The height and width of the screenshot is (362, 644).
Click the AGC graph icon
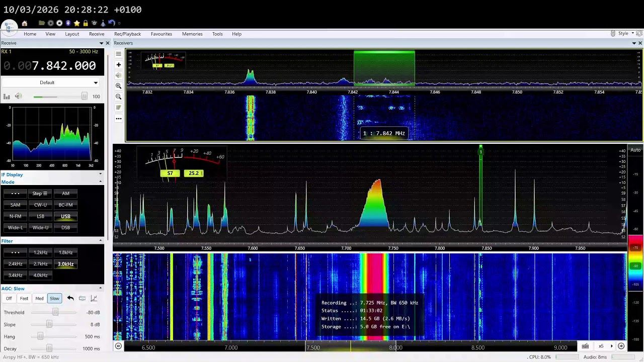[94, 299]
